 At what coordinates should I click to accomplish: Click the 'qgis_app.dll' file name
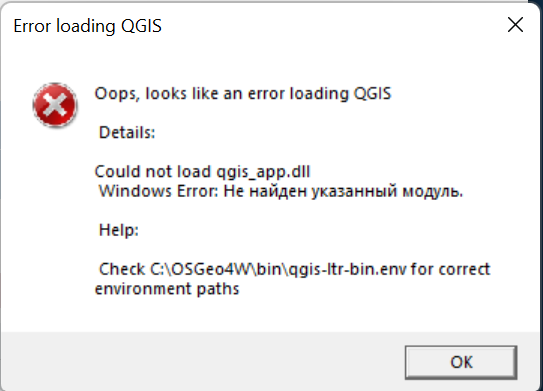263,172
